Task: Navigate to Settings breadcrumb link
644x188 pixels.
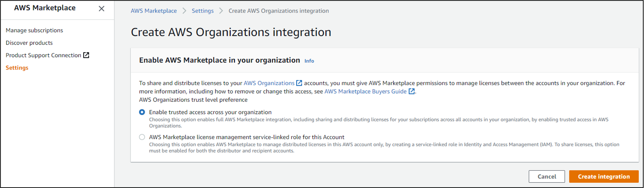Action: pos(202,11)
